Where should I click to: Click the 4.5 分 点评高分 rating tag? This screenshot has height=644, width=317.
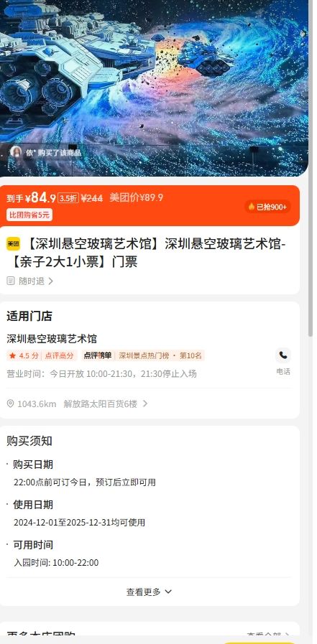(42, 355)
